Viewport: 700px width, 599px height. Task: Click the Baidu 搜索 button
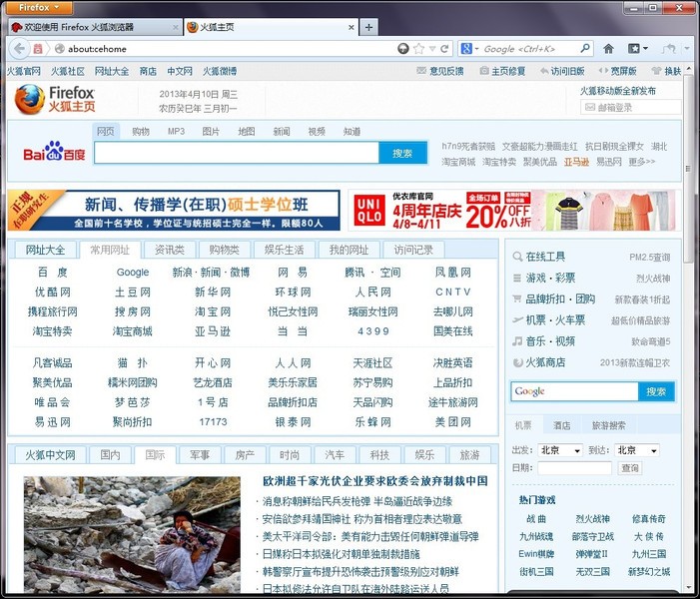(x=402, y=153)
